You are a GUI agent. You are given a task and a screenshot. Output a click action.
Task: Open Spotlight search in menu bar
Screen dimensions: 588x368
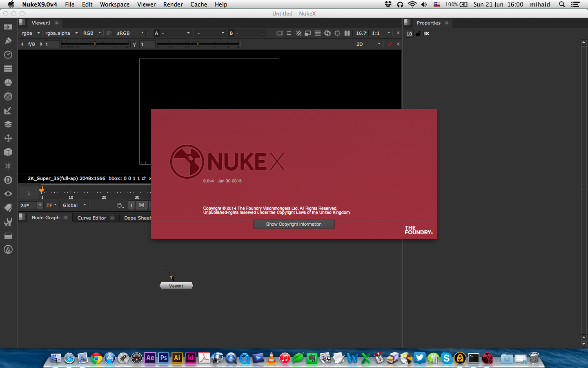tap(562, 4)
